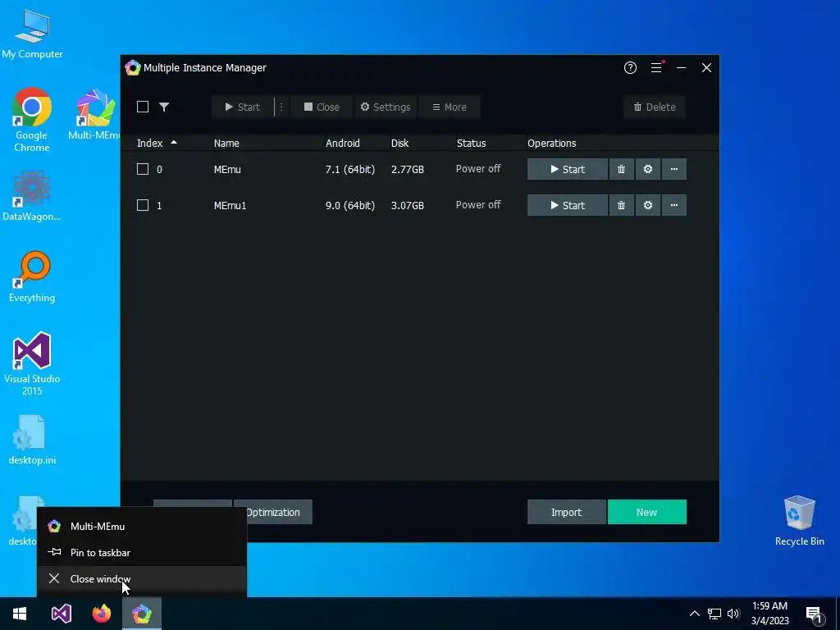Viewport: 840px width, 630px height.
Task: Tick the checkbox for instance 0
Action: pos(143,169)
